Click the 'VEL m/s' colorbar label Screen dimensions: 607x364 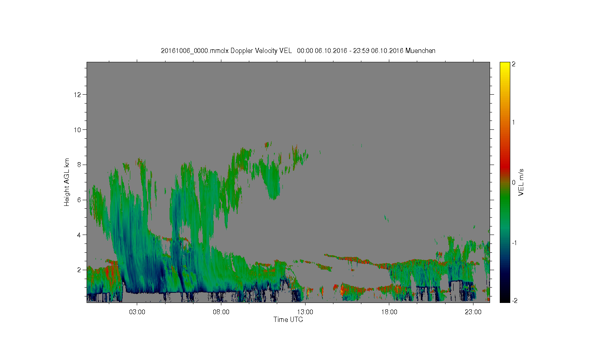(521, 182)
